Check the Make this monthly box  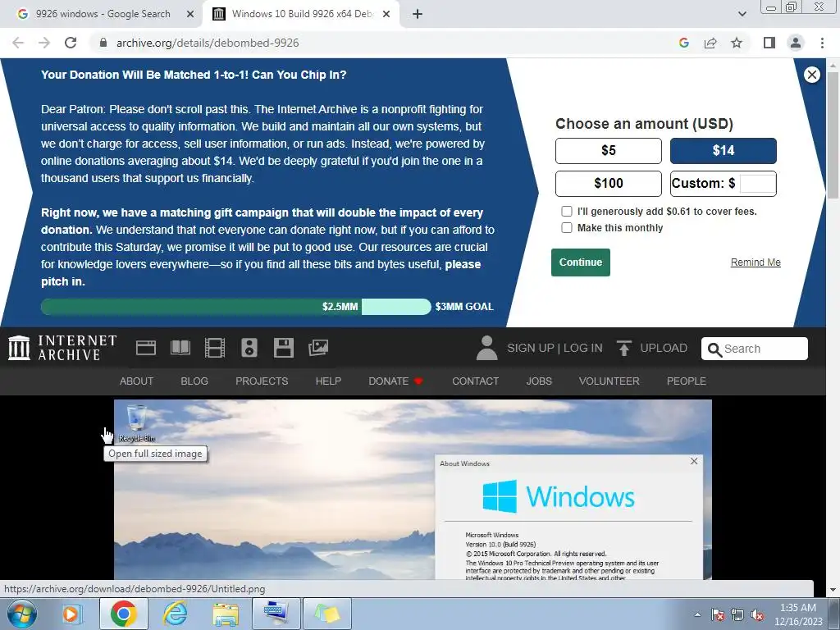point(566,228)
